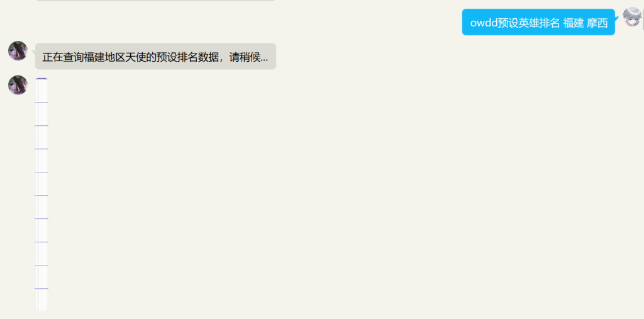The width and height of the screenshot is (644, 319).
Task: Click the silver-haired sender avatar
Action: pos(631,17)
